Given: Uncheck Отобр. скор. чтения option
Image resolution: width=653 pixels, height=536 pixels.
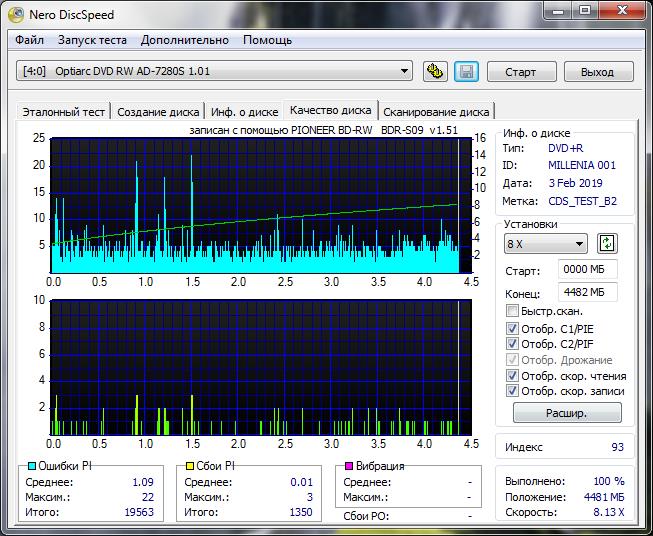Looking at the screenshot, I should [513, 376].
